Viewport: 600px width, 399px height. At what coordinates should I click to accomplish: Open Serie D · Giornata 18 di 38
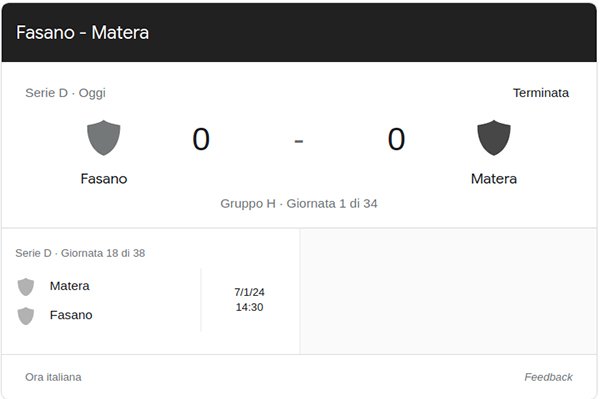pyautogui.click(x=80, y=253)
